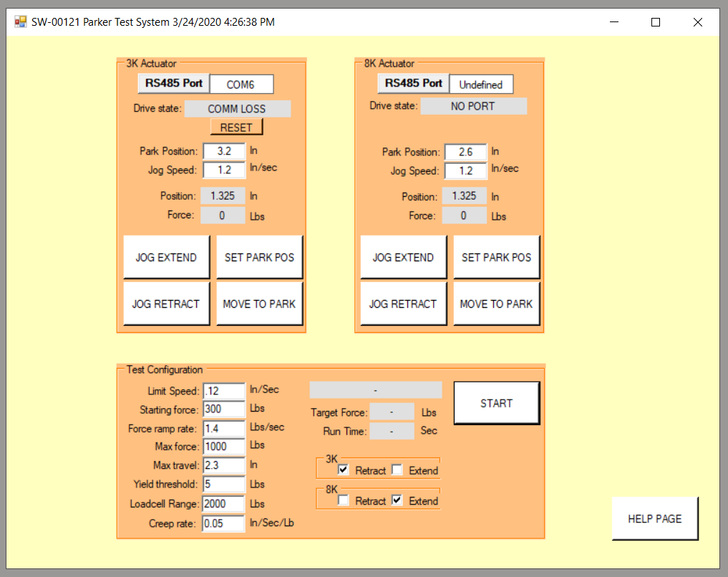The image size is (728, 577).
Task: Uncheck the 3K Retract checkbox
Action: (x=343, y=470)
